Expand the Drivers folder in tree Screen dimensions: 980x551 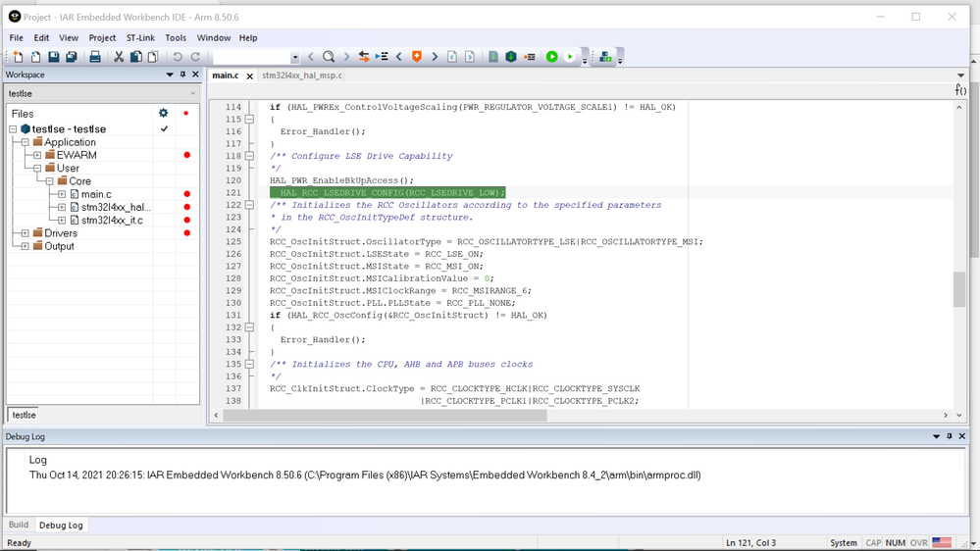pyautogui.click(x=26, y=233)
